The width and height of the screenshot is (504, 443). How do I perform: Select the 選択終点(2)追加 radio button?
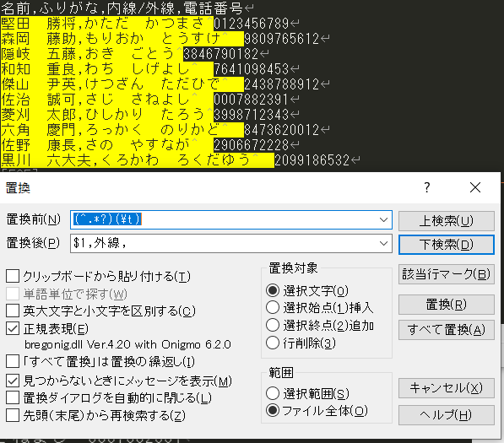[x=273, y=325]
